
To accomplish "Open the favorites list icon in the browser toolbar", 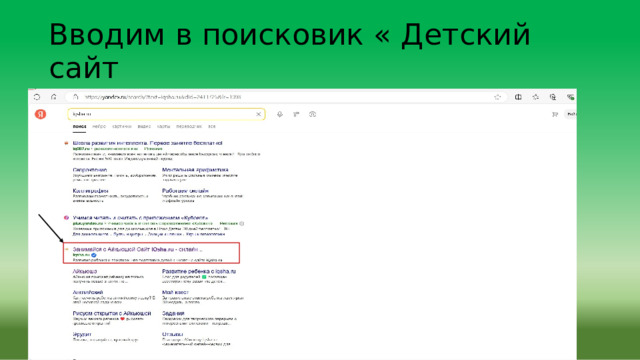I will click(x=536, y=97).
